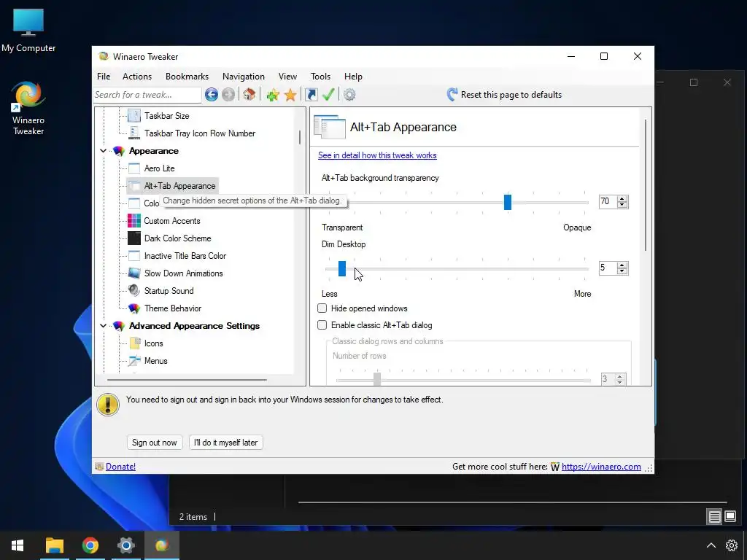This screenshot has height=560, width=747.
Task: Click Reset this page to defaults
Action: [x=511, y=95]
